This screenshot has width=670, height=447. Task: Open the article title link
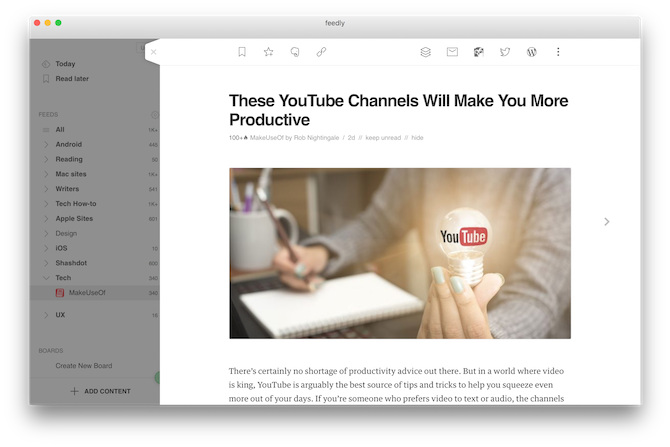[399, 110]
